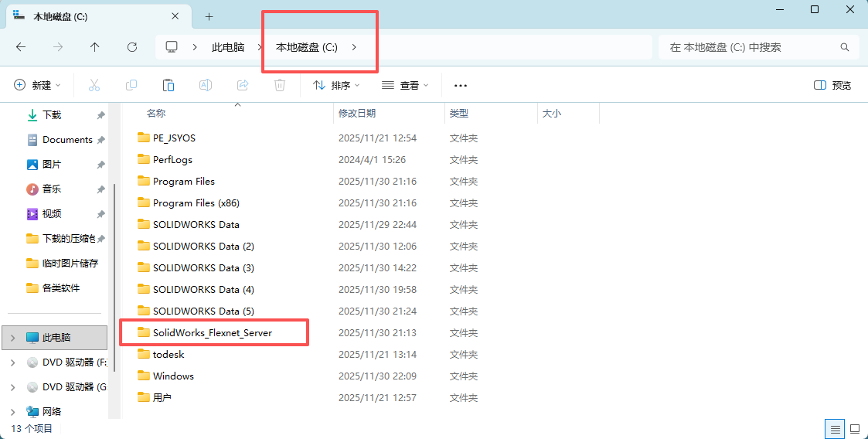Image resolution: width=868 pixels, height=439 pixels.
Task: Close the 本地磁盘 (C:) tab
Action: [x=175, y=16]
